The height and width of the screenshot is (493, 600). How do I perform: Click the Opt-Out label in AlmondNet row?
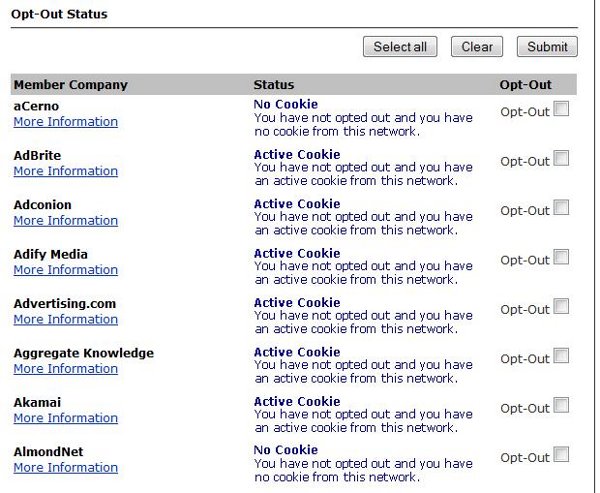(x=525, y=458)
